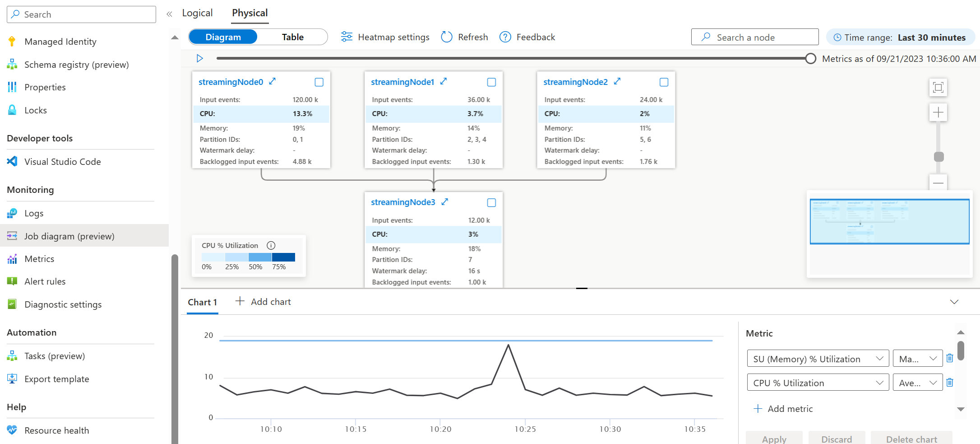Remove the CPU % Utilization metric

click(x=950, y=383)
